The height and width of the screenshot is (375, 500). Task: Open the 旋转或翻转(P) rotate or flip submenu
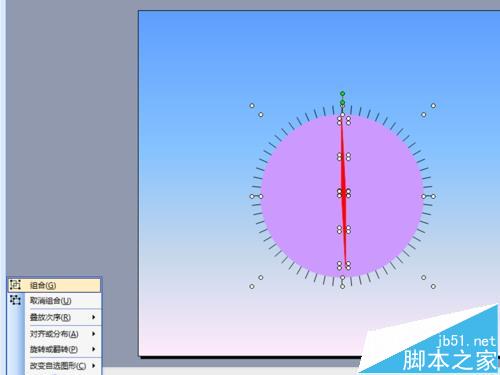click(54, 349)
